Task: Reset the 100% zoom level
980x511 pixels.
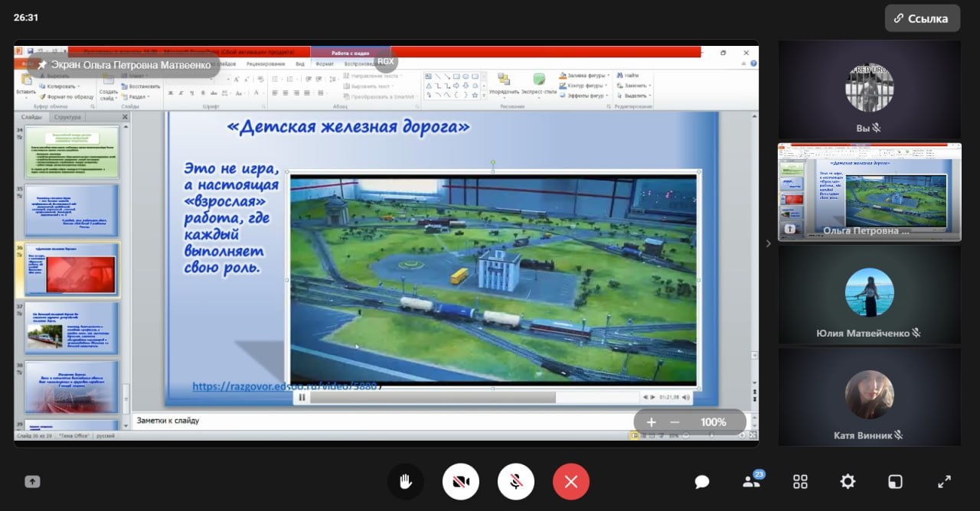Action: [x=714, y=422]
